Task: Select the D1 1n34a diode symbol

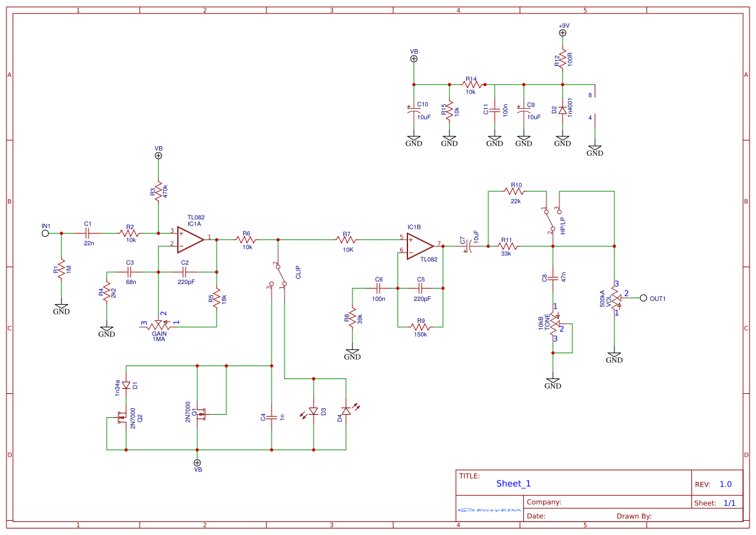Action: coord(125,386)
